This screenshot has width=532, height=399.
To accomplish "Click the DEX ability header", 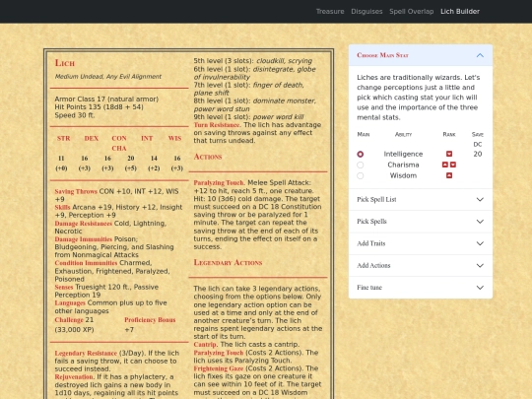I will (x=92, y=139).
